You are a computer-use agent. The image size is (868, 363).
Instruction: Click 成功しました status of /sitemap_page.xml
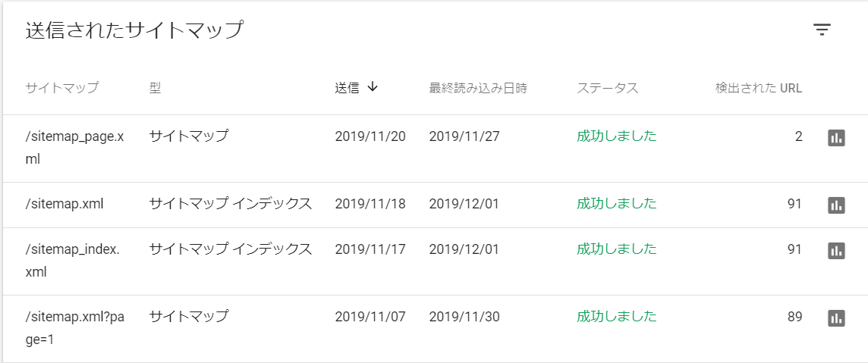(617, 136)
